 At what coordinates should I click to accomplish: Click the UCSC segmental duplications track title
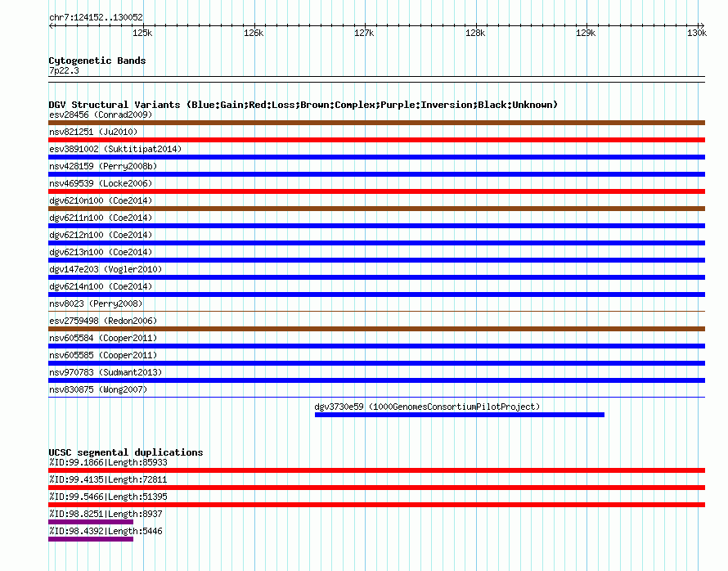[x=126, y=452]
